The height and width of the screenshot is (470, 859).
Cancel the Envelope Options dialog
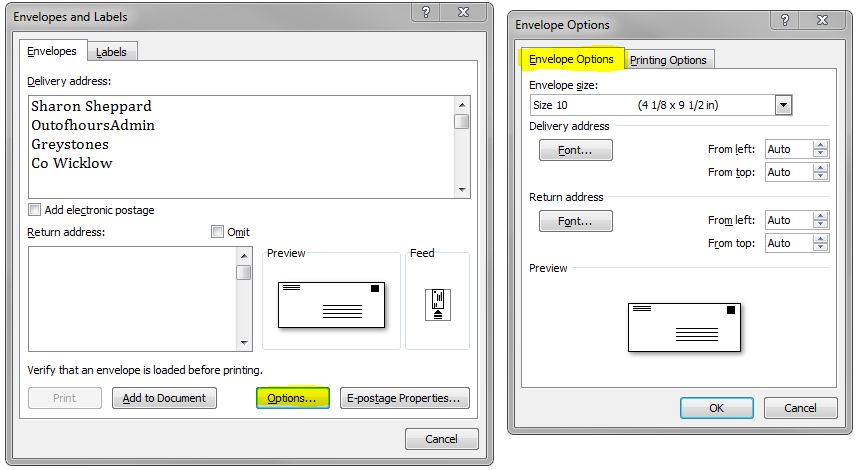pyautogui.click(x=800, y=408)
